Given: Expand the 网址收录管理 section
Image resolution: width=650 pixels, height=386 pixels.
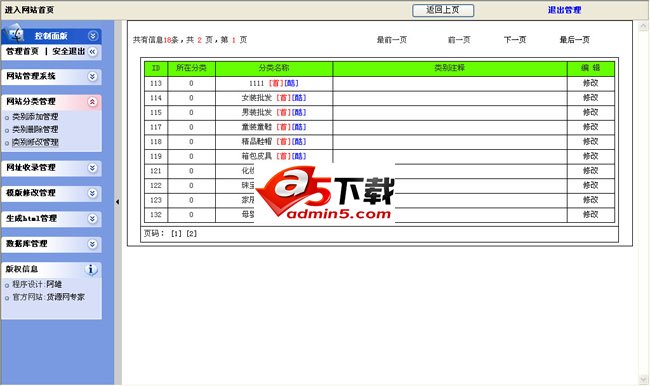Looking at the screenshot, I should 92,168.
